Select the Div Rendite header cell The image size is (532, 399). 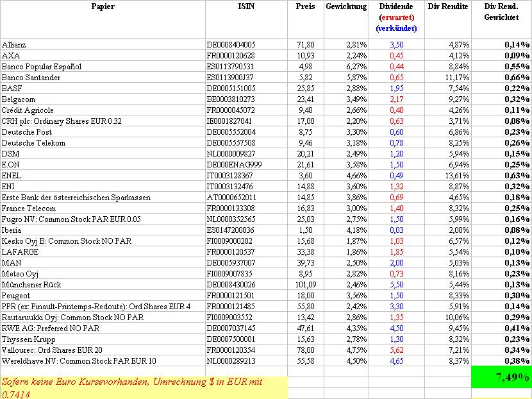click(x=448, y=19)
